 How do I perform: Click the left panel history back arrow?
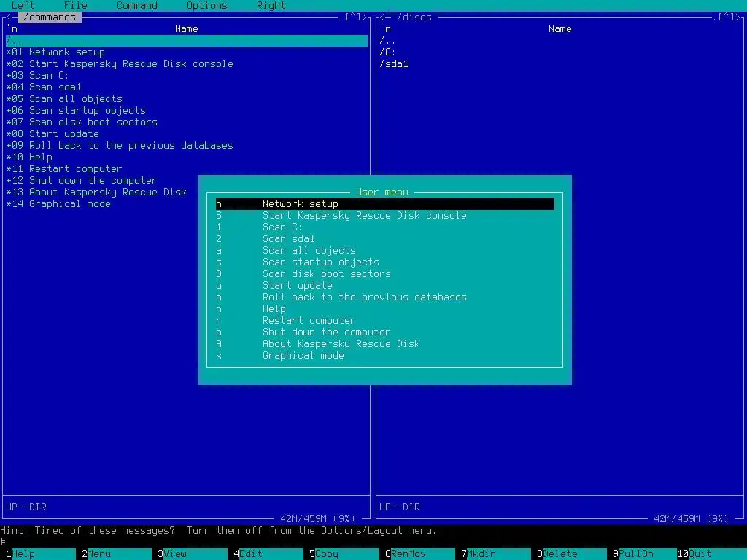pos(9,17)
